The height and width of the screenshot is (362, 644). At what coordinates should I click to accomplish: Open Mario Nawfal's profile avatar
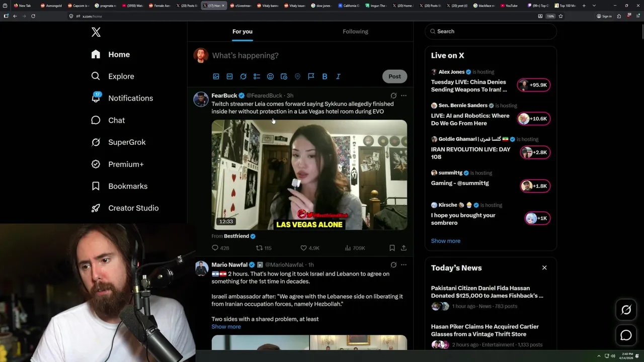coord(202,268)
